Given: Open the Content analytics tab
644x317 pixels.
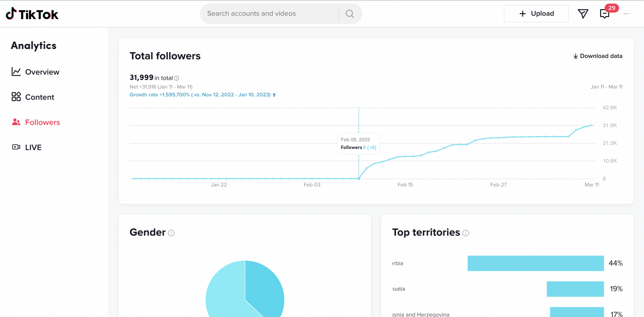Looking at the screenshot, I should [33, 97].
